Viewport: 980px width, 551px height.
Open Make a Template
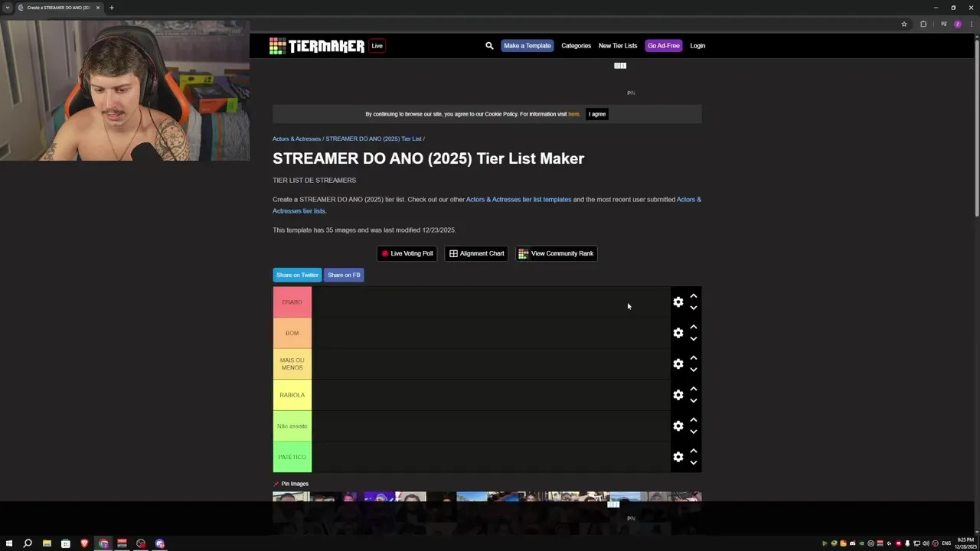tap(527, 46)
